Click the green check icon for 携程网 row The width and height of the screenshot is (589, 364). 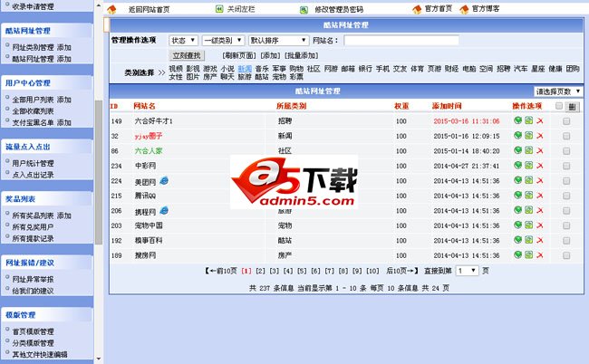click(x=518, y=210)
